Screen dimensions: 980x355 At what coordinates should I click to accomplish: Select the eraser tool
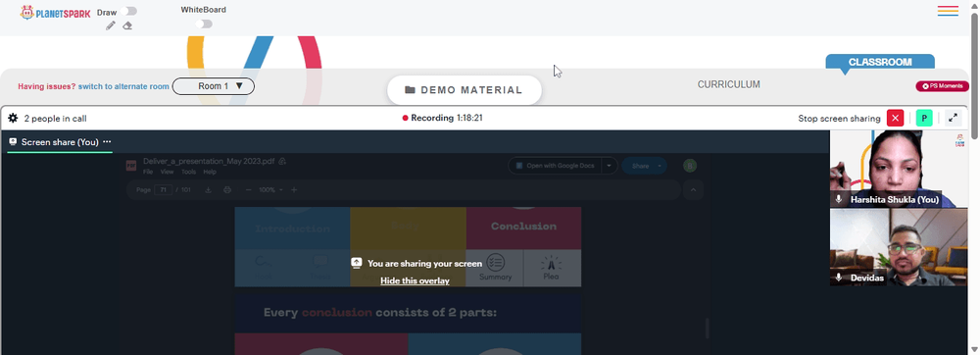click(x=127, y=25)
